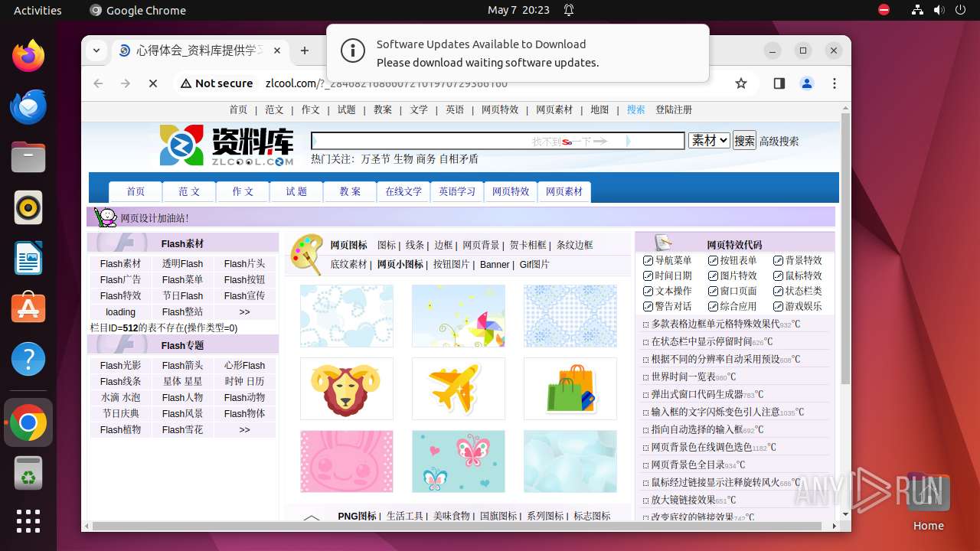This screenshot has width=980, height=551.
Task: Show applications grid in the dock
Action: click(28, 521)
